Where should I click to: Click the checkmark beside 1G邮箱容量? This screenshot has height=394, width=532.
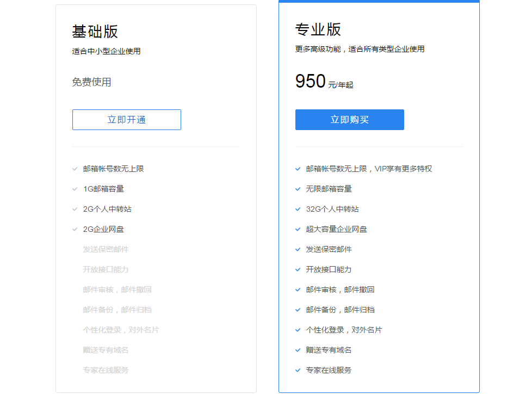pos(75,189)
